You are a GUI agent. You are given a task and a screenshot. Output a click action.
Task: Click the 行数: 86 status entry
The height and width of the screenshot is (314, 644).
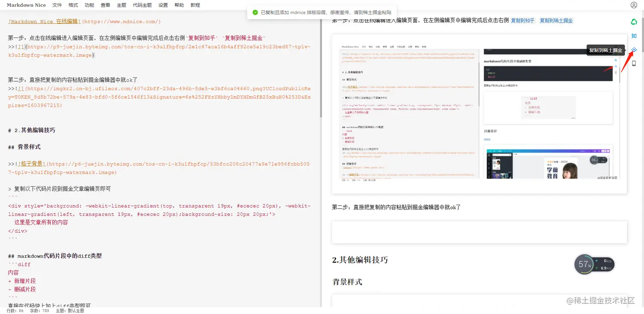pos(15,311)
